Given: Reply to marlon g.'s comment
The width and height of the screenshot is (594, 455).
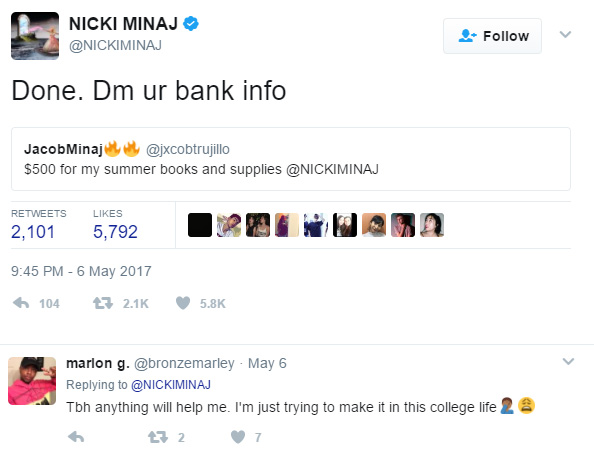Looking at the screenshot, I should [x=76, y=437].
